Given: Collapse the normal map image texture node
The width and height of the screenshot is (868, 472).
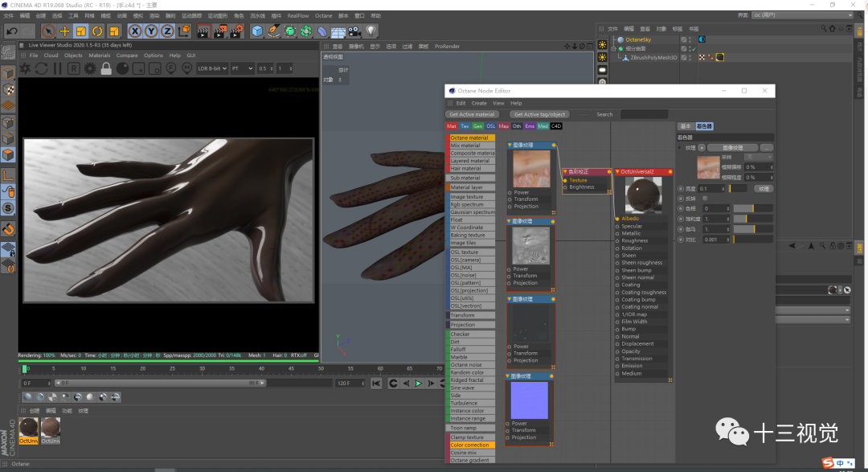Looking at the screenshot, I should point(508,376).
